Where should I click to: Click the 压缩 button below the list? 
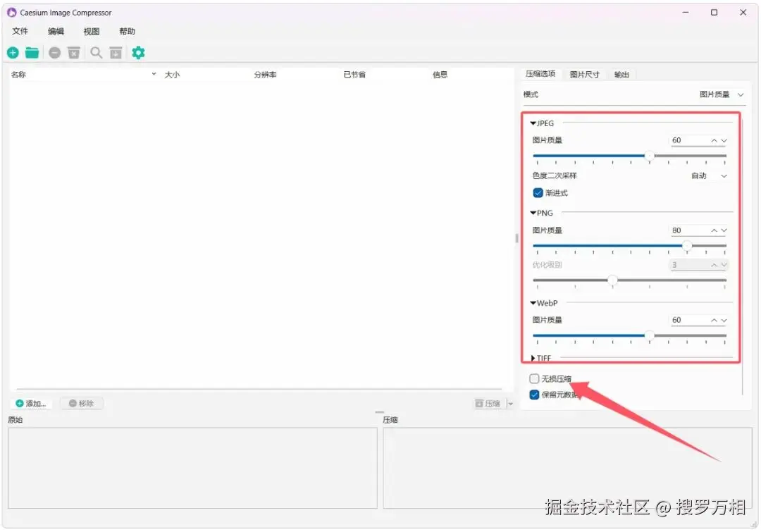point(488,403)
